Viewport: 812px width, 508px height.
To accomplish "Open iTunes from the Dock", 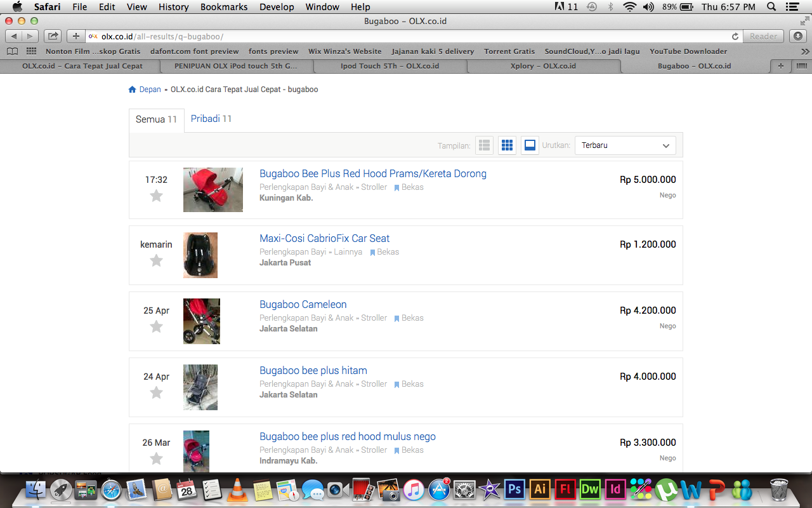I will (x=414, y=490).
